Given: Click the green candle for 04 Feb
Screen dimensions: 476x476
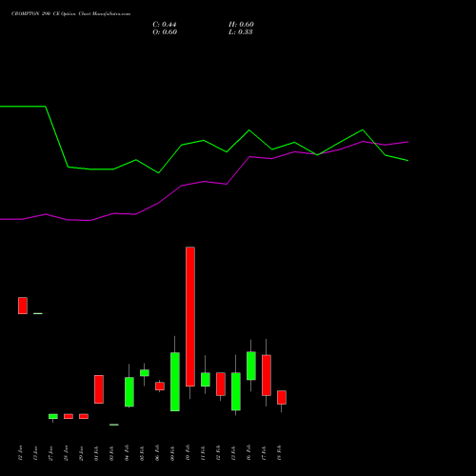Looking at the screenshot, I should pyautogui.click(x=129, y=392).
